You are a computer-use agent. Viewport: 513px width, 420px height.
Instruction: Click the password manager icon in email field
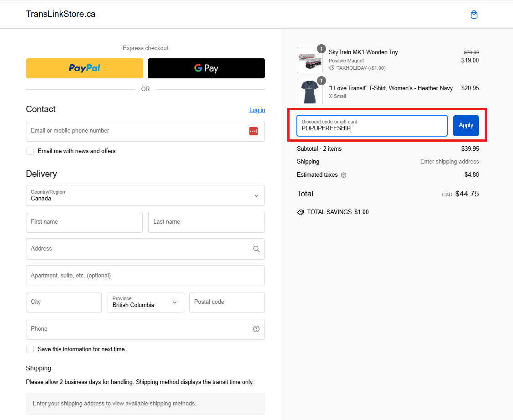tap(253, 131)
